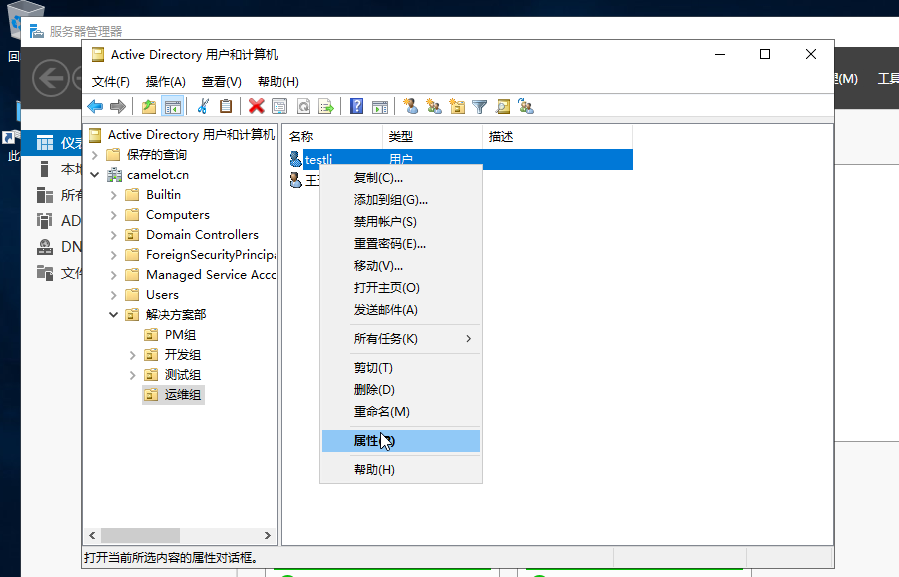Viewport: 899px width, 577px height.
Task: Choose 打开主页(O) in context menu
Action: [401, 287]
